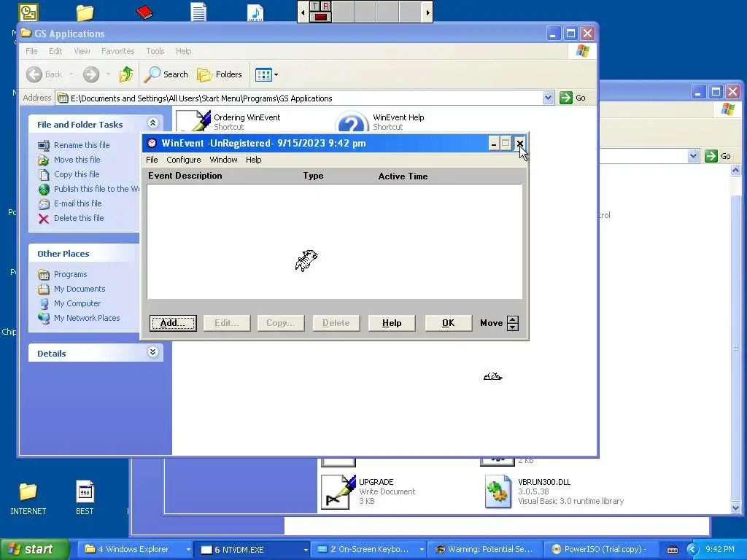
Task: Click the Event Description column header
Action: click(x=185, y=176)
